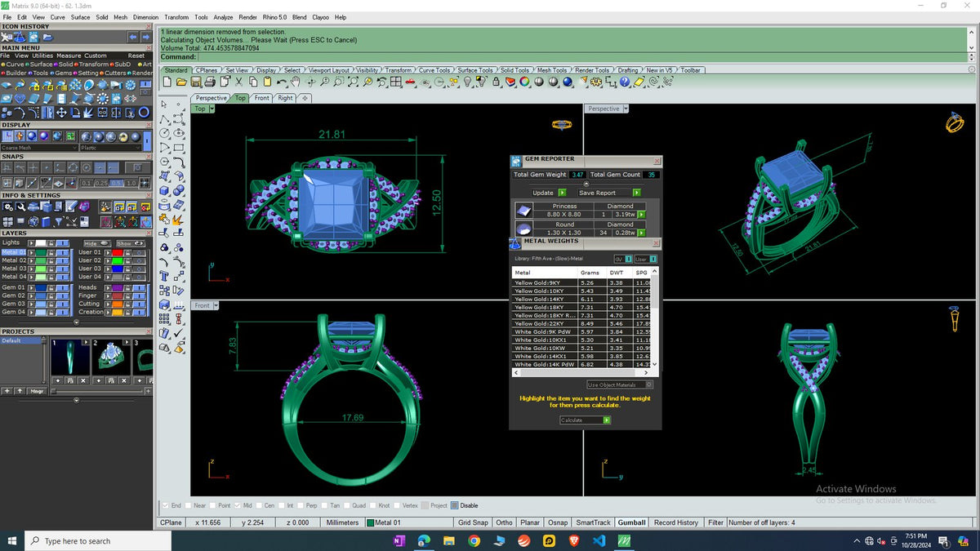Click Update in Gem Reporter
The height and width of the screenshot is (551, 980).
click(x=548, y=193)
